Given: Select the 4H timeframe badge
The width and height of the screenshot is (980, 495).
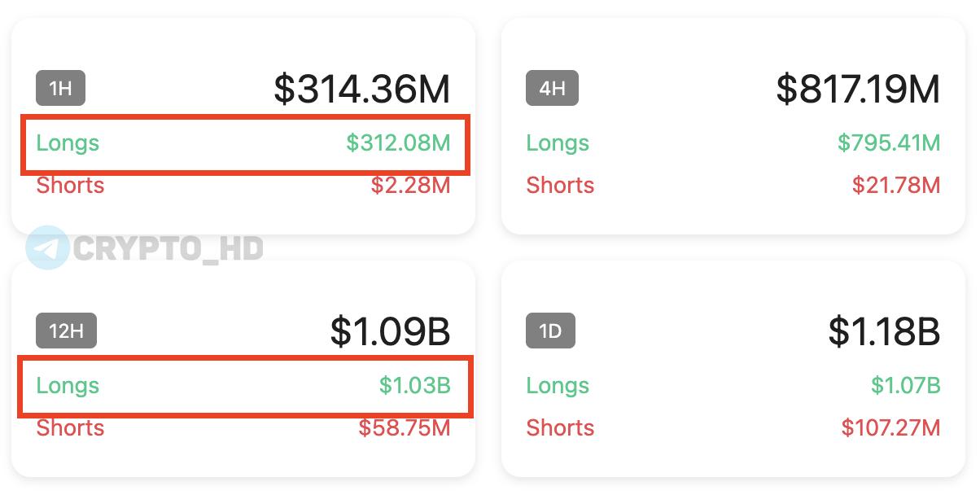Looking at the screenshot, I should [x=552, y=88].
